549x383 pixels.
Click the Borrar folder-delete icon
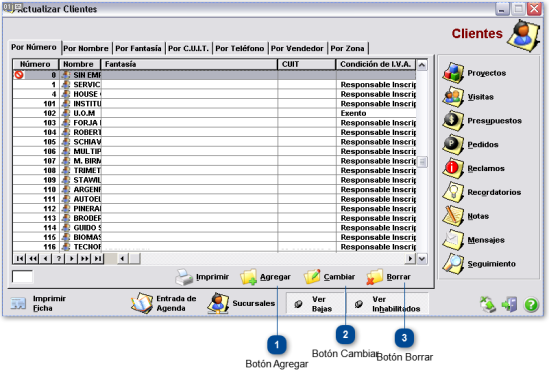click(375, 277)
